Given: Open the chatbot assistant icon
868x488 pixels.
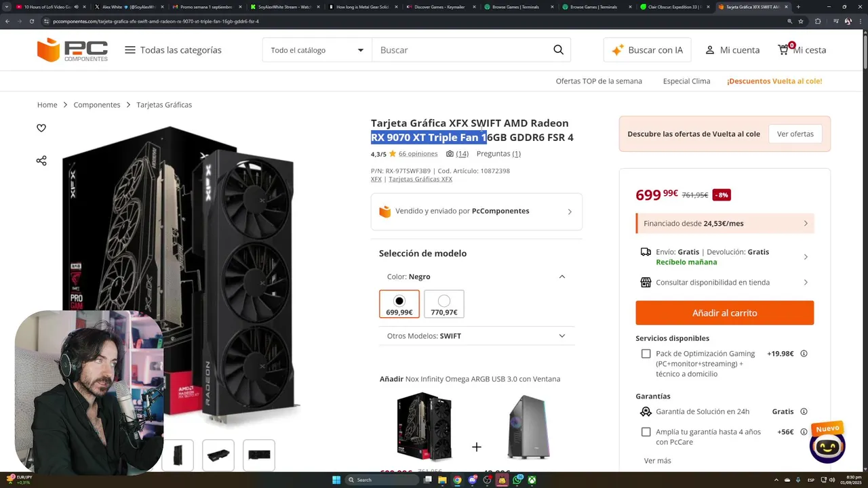Looking at the screenshot, I should (x=827, y=445).
